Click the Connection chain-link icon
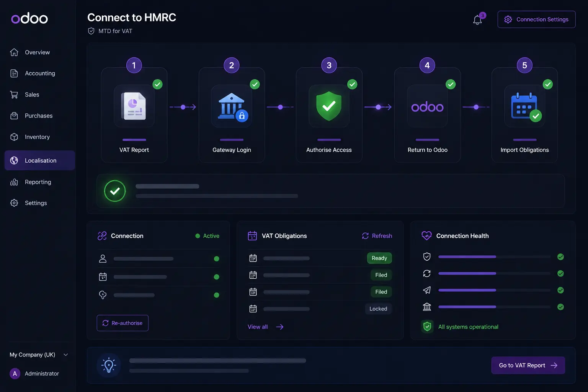The height and width of the screenshot is (392, 588). pos(102,236)
